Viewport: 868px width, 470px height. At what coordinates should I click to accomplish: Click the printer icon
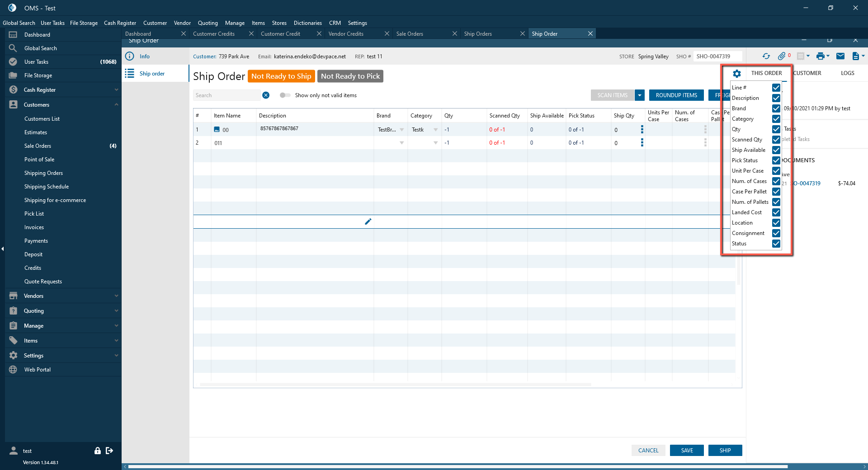tap(821, 56)
